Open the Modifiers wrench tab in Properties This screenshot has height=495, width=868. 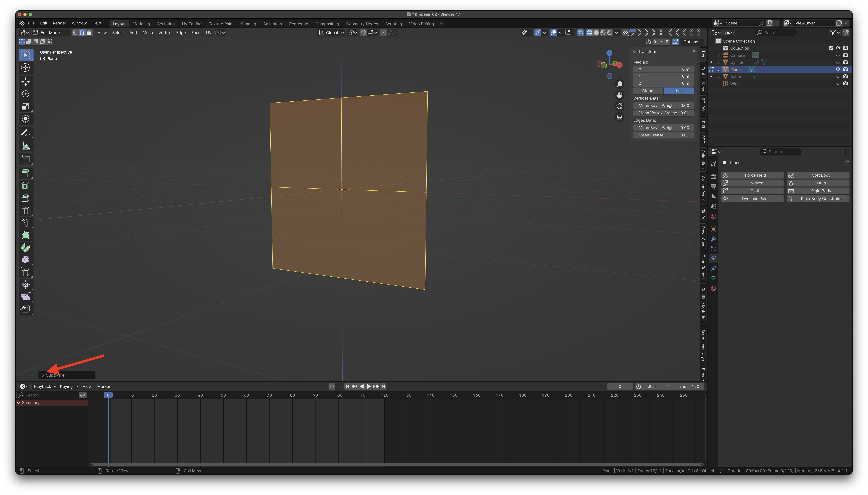coord(713,239)
